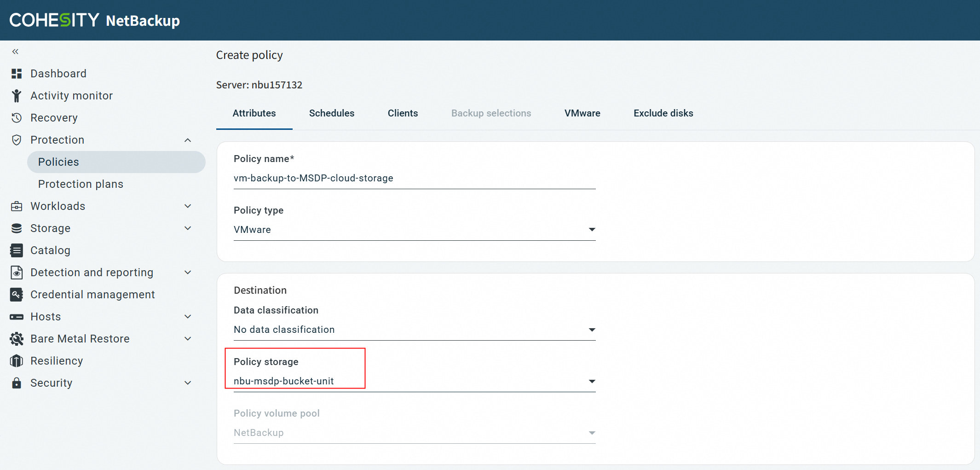Click the Recovery clock icon
980x470 pixels.
point(17,118)
